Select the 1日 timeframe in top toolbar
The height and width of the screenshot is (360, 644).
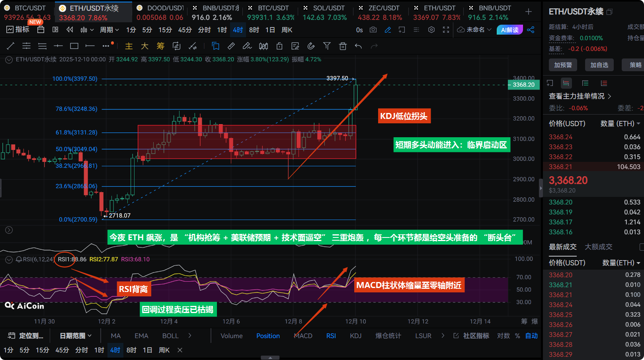click(270, 30)
